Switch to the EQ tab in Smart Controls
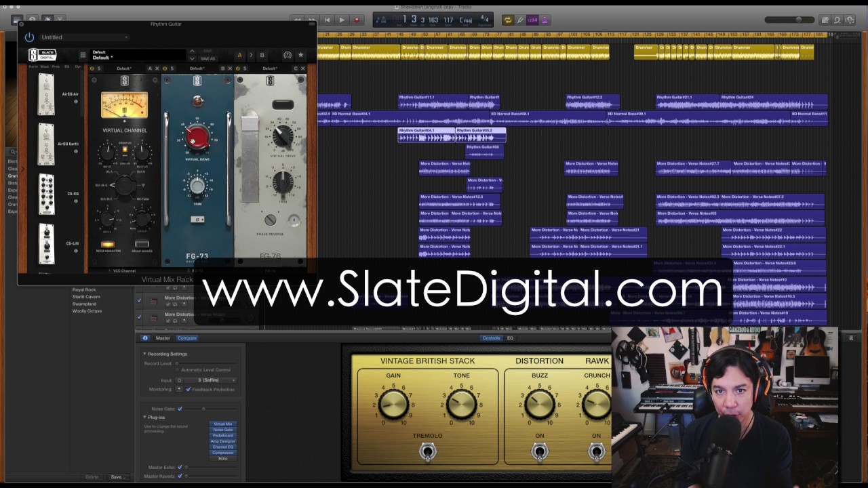This screenshot has width=868, height=488. point(510,338)
